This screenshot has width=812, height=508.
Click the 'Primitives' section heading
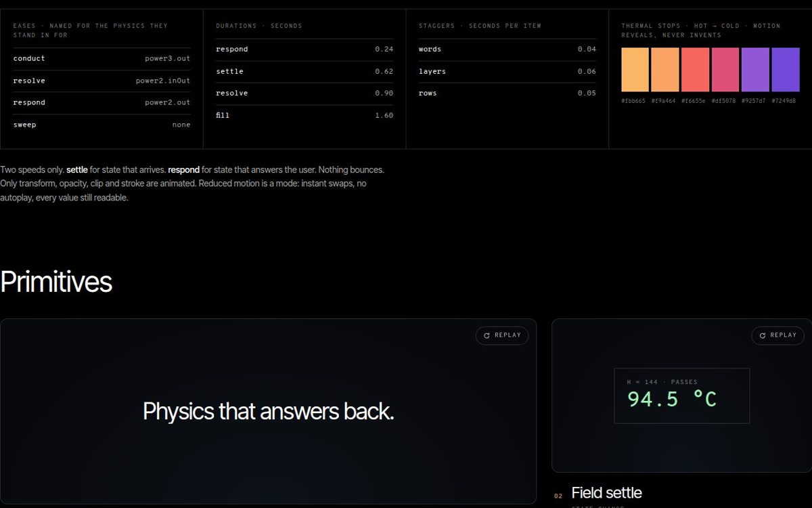(x=56, y=282)
